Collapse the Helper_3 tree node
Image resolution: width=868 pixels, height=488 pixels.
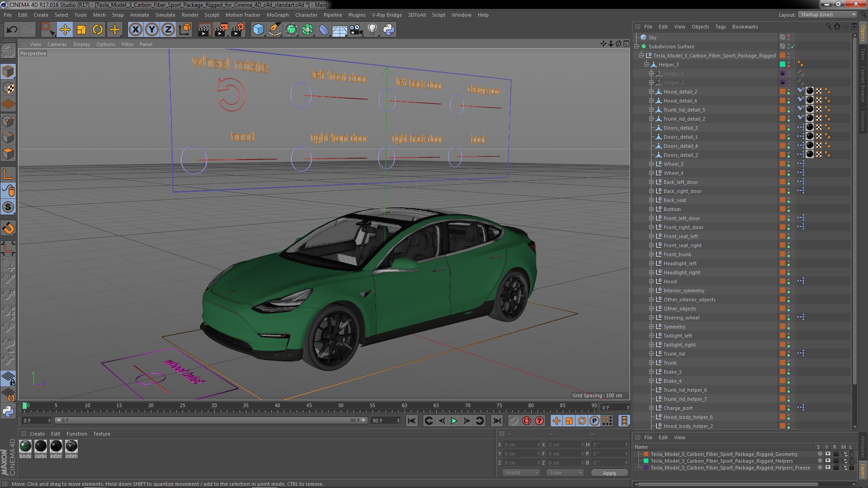pos(646,65)
